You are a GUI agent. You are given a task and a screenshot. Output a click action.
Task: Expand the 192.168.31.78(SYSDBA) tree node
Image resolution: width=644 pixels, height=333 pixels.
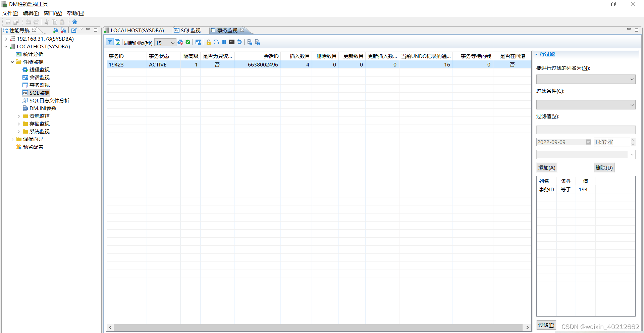(x=6, y=39)
